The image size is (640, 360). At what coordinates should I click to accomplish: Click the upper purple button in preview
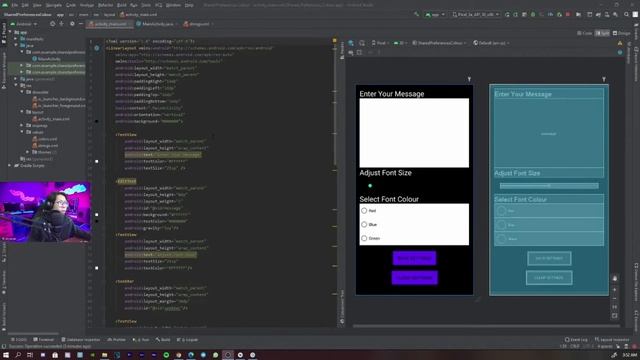(414, 258)
